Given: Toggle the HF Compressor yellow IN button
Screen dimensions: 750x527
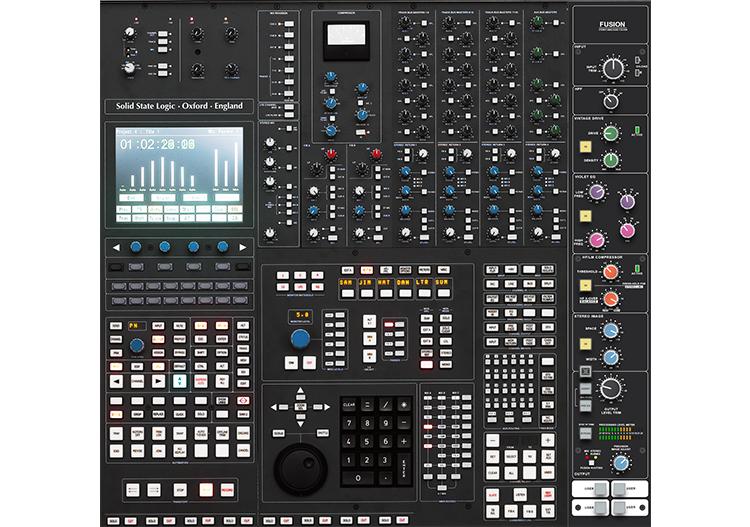Looking at the screenshot, I should (x=585, y=285).
